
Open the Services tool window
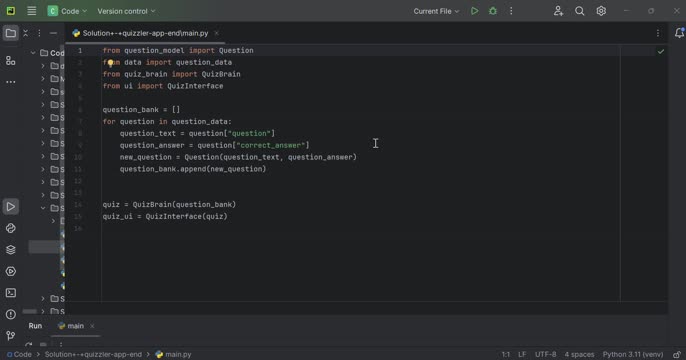click(10, 271)
